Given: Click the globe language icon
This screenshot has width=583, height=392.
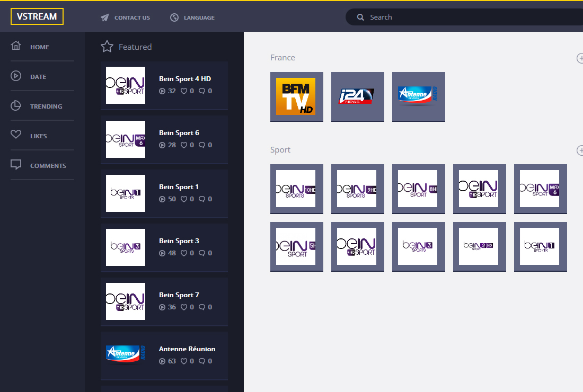Looking at the screenshot, I should click(x=174, y=17).
